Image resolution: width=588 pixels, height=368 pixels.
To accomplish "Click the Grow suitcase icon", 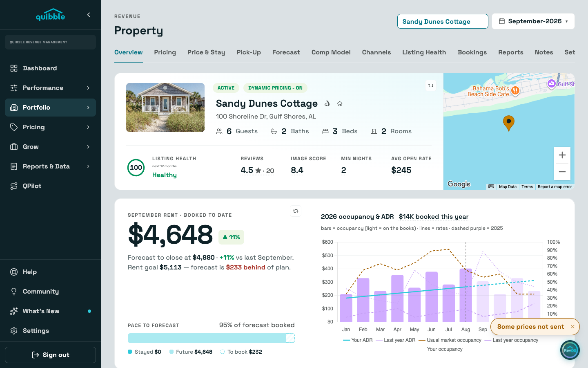I will point(14,147).
